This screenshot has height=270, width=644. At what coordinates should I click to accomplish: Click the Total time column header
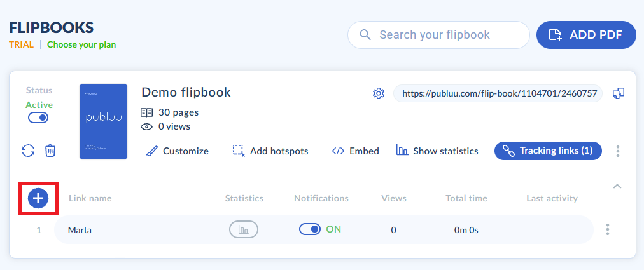click(x=466, y=199)
